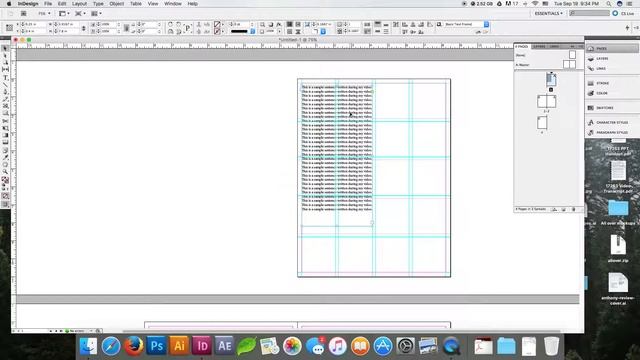This screenshot has height=360, width=640.
Task: Open the Pages panel from the dock
Action: (612, 48)
